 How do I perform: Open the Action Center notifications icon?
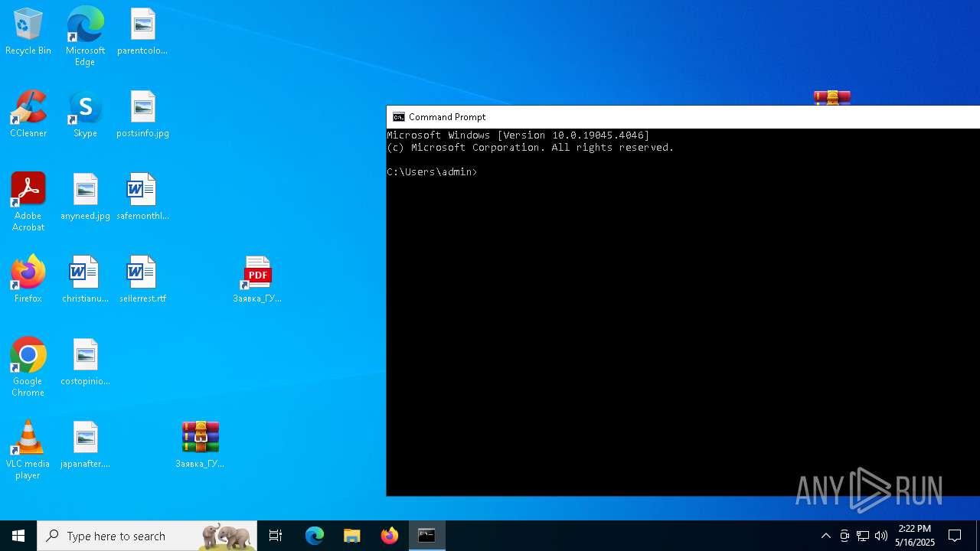(x=955, y=536)
